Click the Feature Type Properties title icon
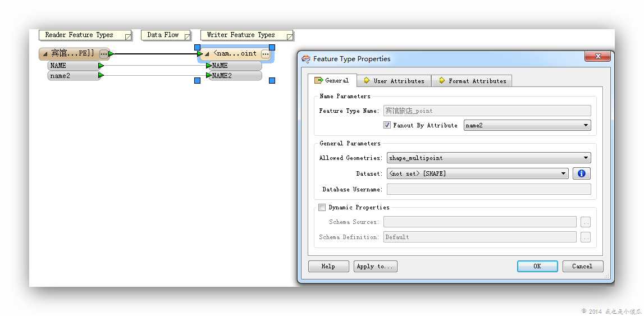Screen dimensions: 644x316 pyautogui.click(x=306, y=59)
